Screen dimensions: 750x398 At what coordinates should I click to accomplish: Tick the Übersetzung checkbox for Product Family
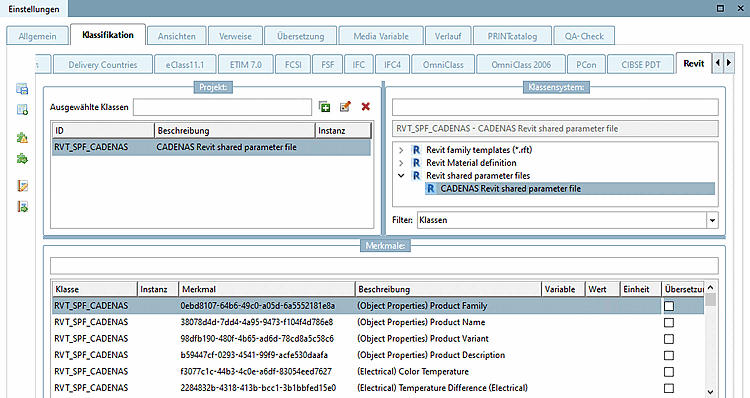(669, 306)
